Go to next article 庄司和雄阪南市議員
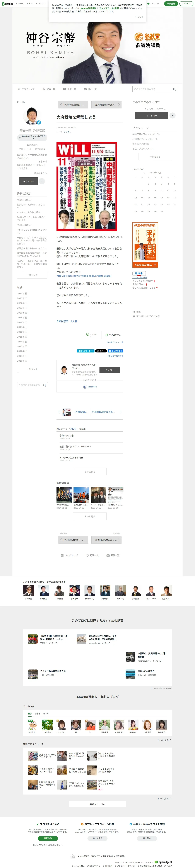This screenshot has height=868, width=195. (x=106, y=105)
